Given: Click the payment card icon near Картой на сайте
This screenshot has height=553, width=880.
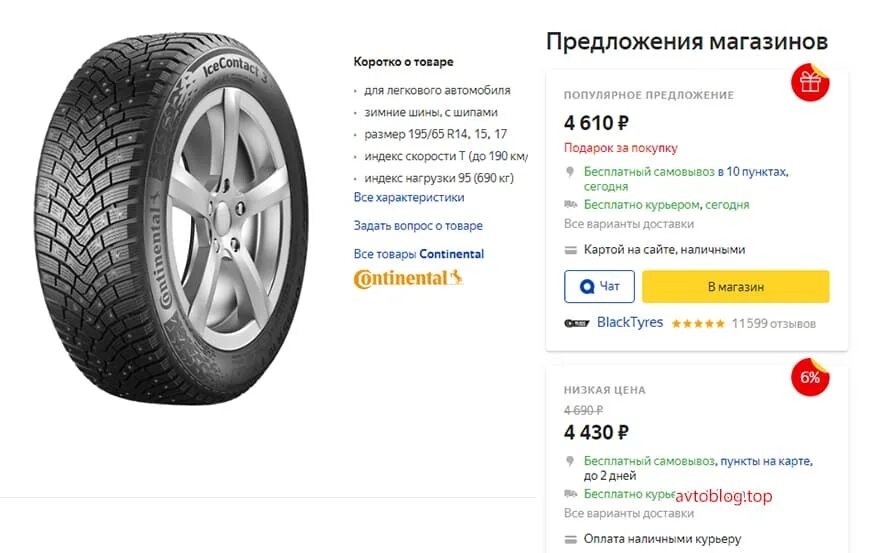Looking at the screenshot, I should tap(570, 250).
